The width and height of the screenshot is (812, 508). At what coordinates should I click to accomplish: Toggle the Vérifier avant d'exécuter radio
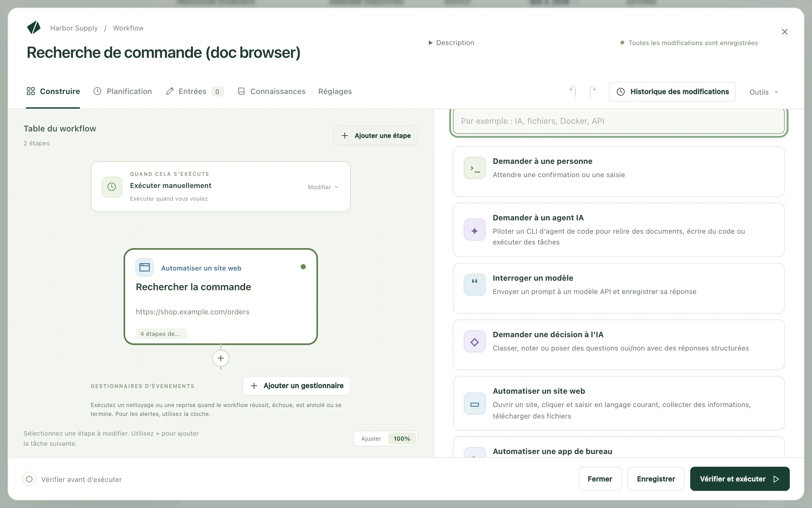pyautogui.click(x=29, y=479)
